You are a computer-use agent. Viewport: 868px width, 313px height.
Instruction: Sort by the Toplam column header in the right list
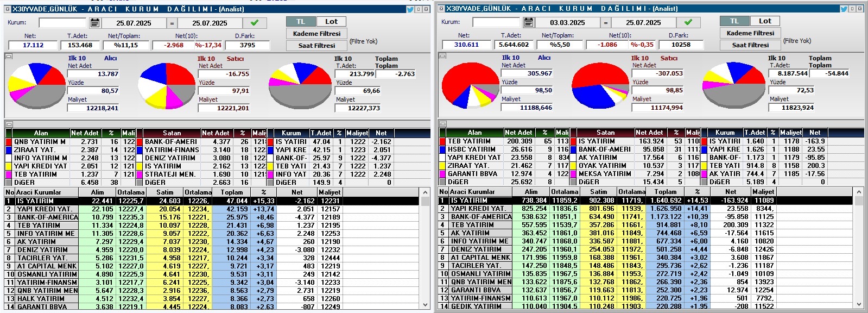click(665, 192)
